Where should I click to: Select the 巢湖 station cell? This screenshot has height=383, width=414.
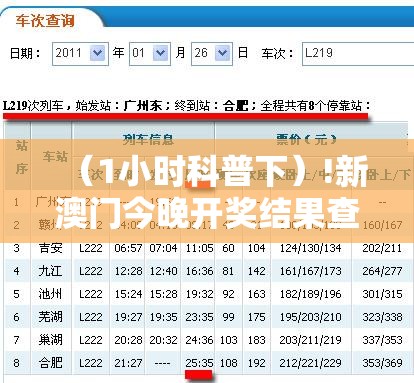point(50,340)
